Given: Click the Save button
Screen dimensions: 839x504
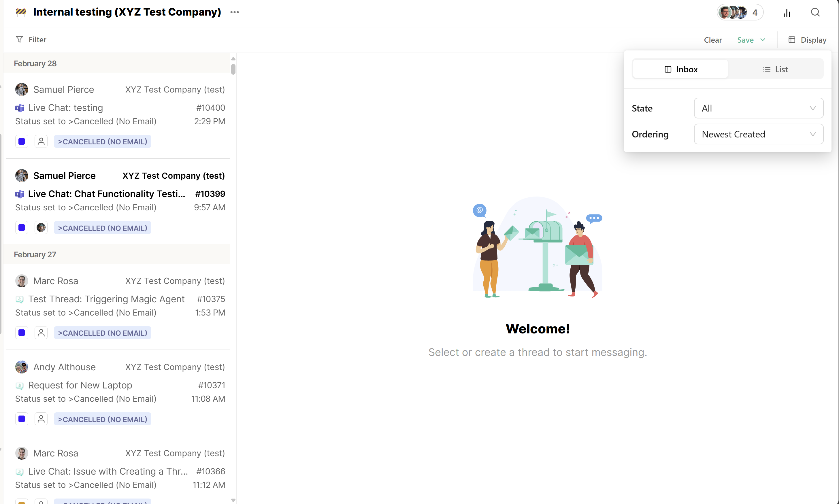Looking at the screenshot, I should [x=745, y=40].
